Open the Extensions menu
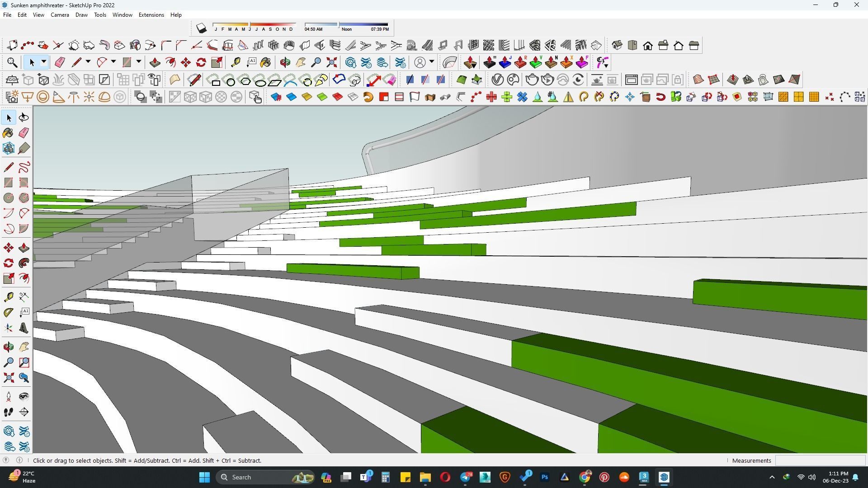This screenshot has height=488, width=868. point(151,15)
